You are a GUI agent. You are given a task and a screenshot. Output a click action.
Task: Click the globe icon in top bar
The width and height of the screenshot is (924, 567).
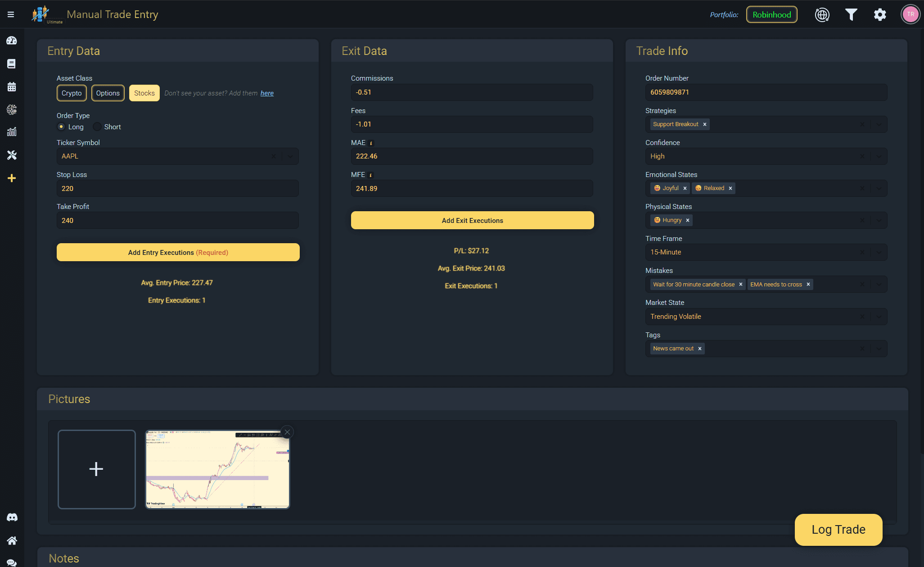click(822, 14)
